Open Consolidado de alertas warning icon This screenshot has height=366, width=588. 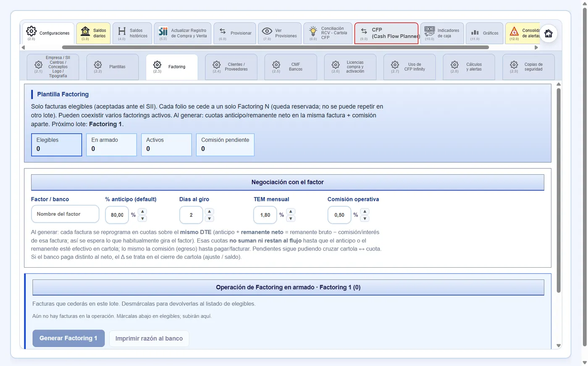click(522, 33)
